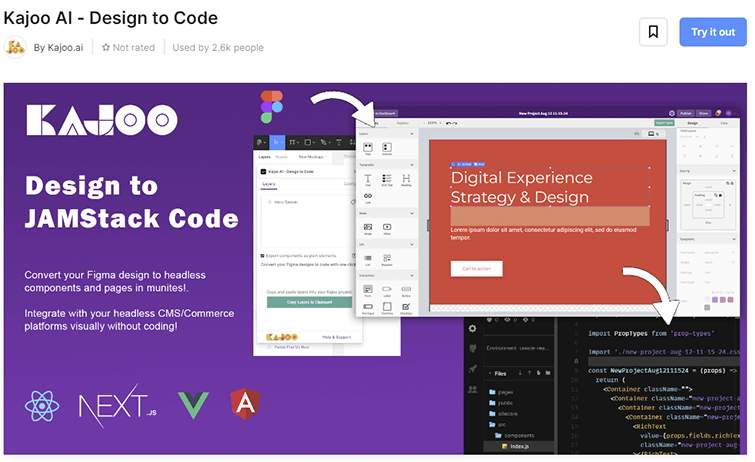
Task: Bookmark the Kajoo AI plugin
Action: (x=653, y=32)
